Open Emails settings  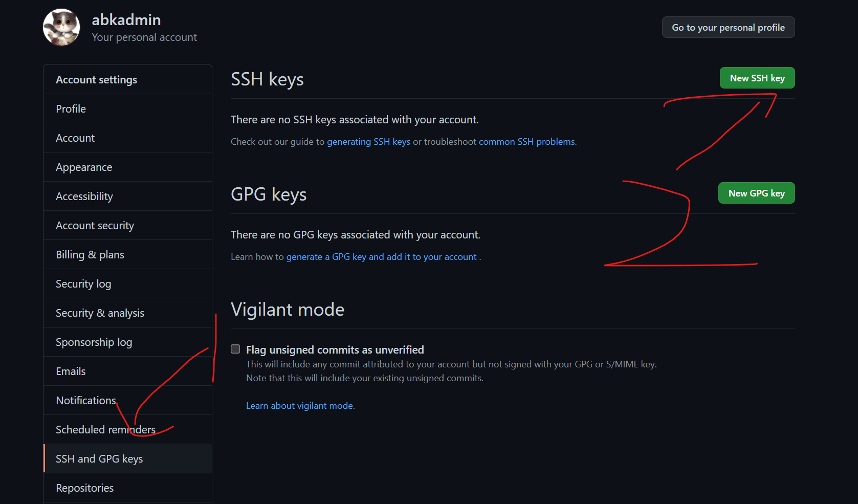pyautogui.click(x=128, y=371)
